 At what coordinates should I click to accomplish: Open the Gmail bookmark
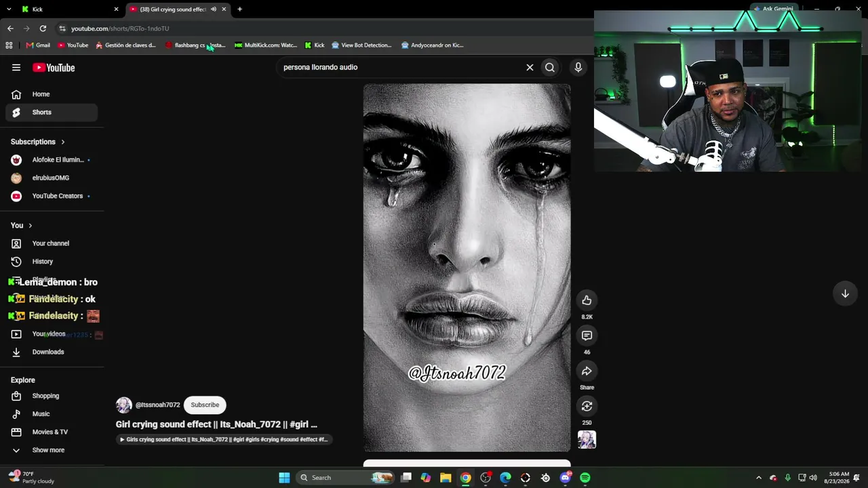pos(38,45)
